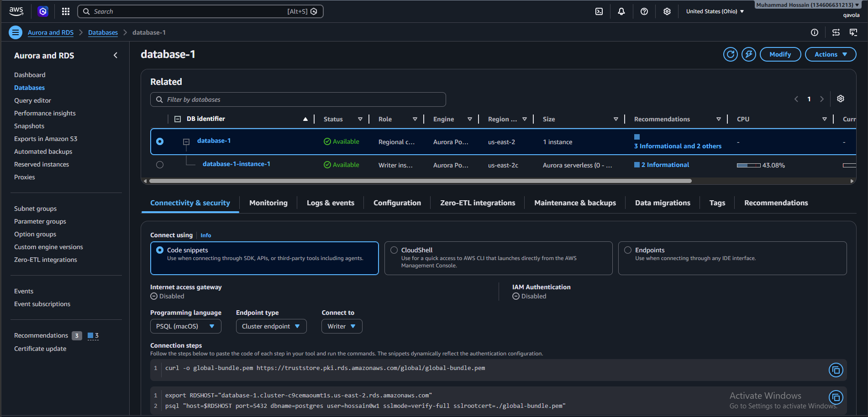Collapse the database-1 cluster tree row
868x417 pixels.
pyautogui.click(x=186, y=142)
